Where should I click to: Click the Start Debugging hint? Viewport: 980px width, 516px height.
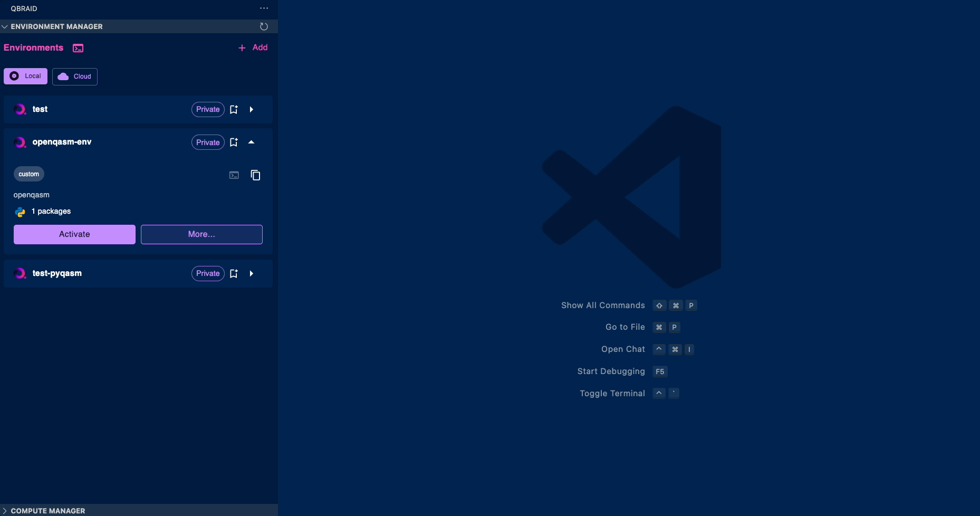611,371
